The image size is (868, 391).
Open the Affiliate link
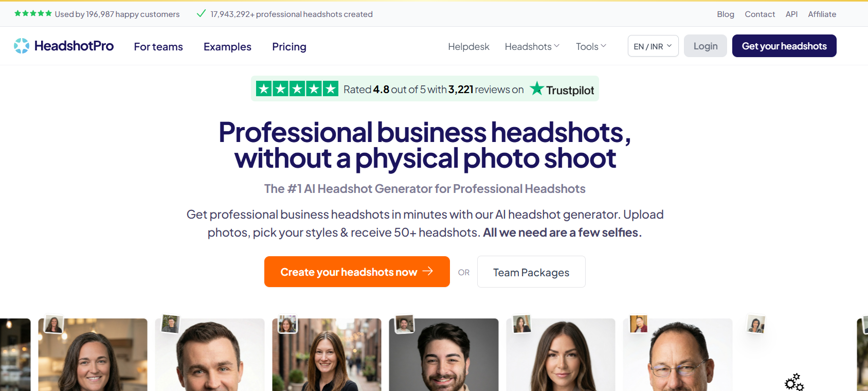[822, 14]
